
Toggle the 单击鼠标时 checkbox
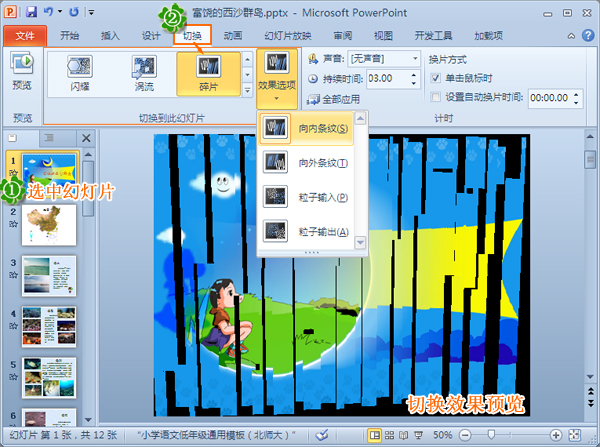435,78
